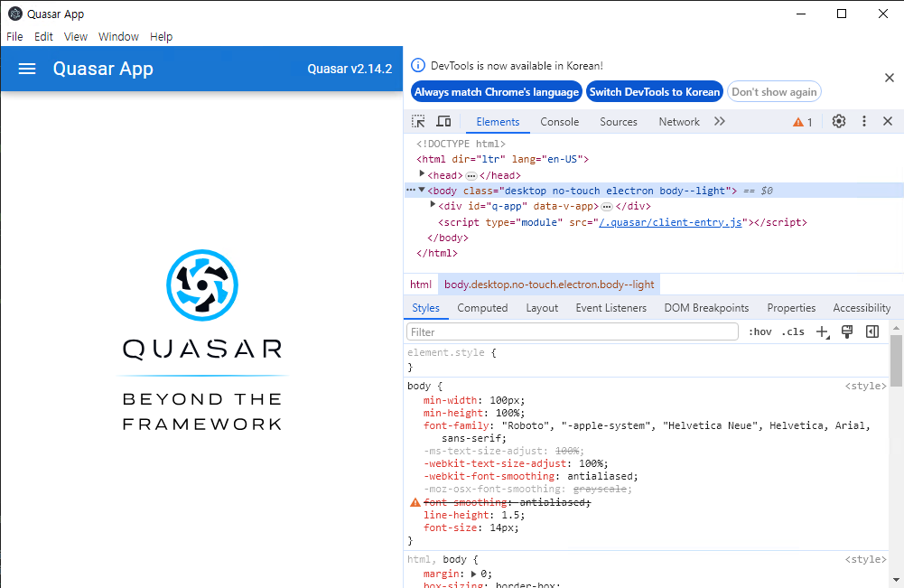Click the html, body rule's style source link

(865, 559)
